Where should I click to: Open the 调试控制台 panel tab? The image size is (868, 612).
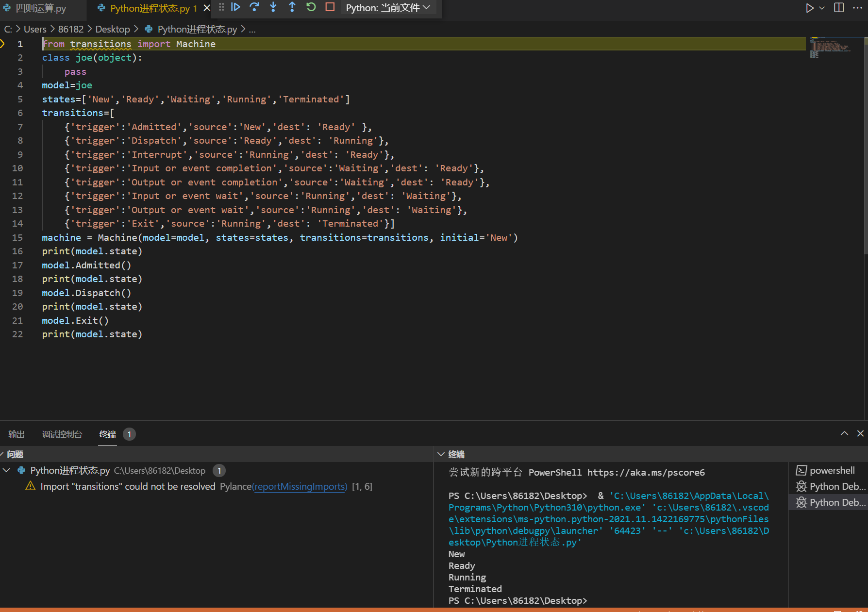pos(62,434)
